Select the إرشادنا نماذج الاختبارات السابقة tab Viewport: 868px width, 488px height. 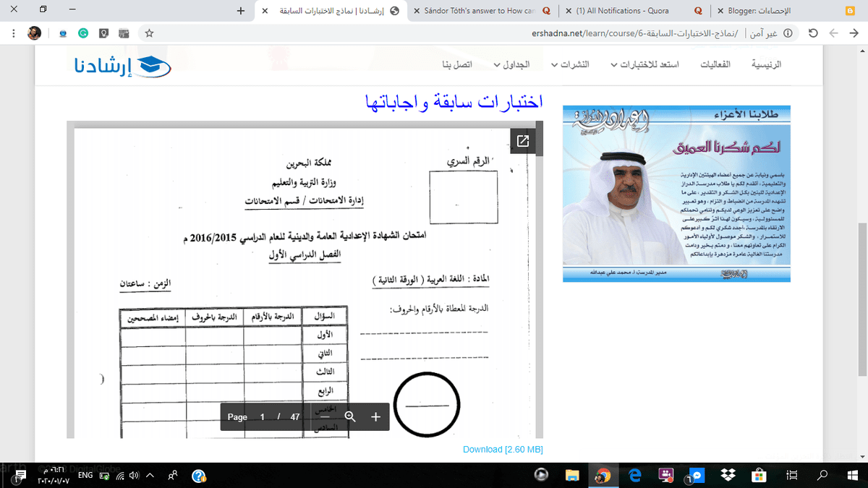click(331, 11)
